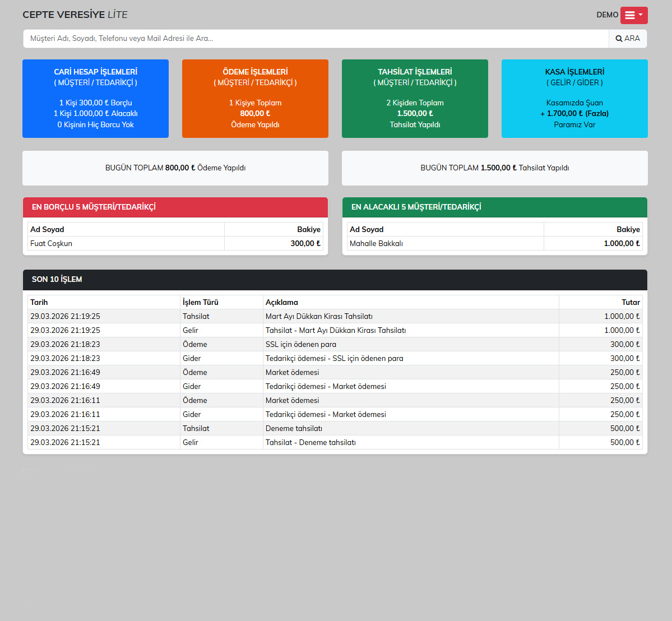Select the SSL için ödenen para row
This screenshot has height=621, width=672.
[301, 344]
